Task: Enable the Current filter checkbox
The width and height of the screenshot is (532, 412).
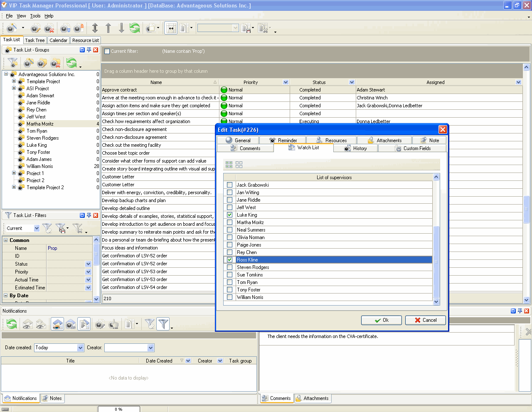Action: [107, 52]
